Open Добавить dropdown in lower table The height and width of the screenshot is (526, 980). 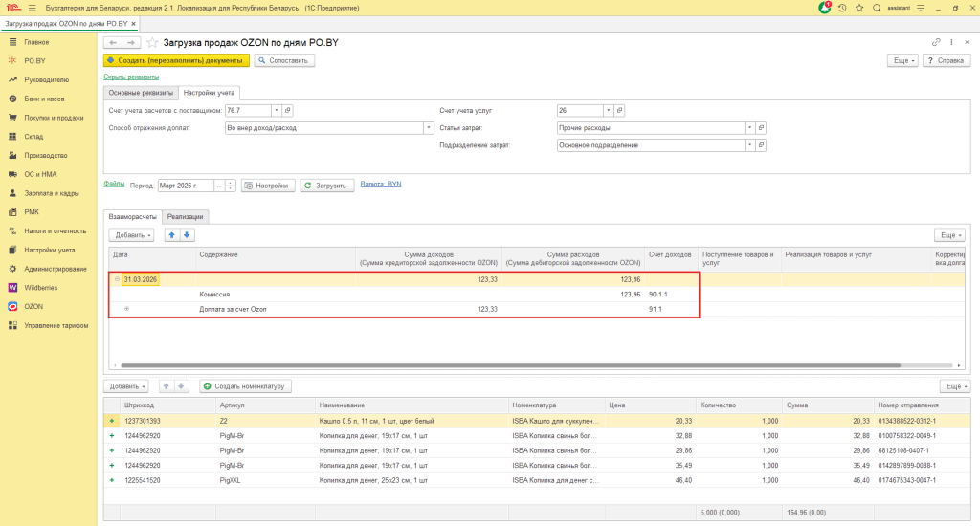pyautogui.click(x=125, y=386)
